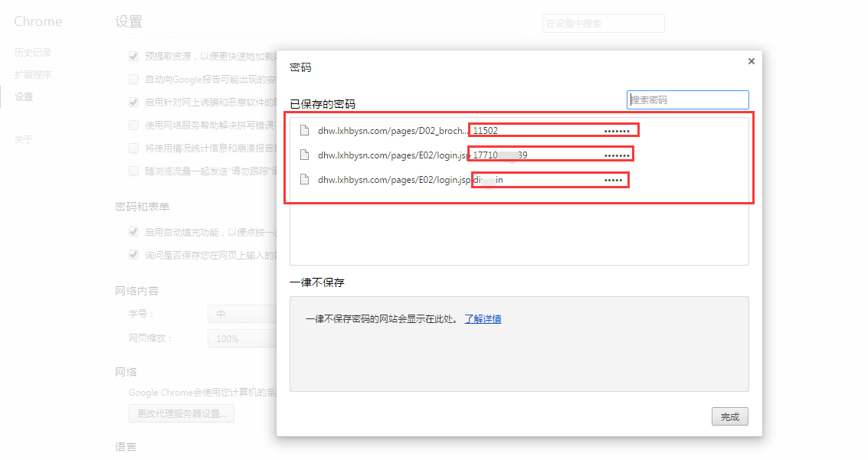Close the password dialog with the X
Image resolution: width=868 pixels, height=460 pixels.
point(752,61)
